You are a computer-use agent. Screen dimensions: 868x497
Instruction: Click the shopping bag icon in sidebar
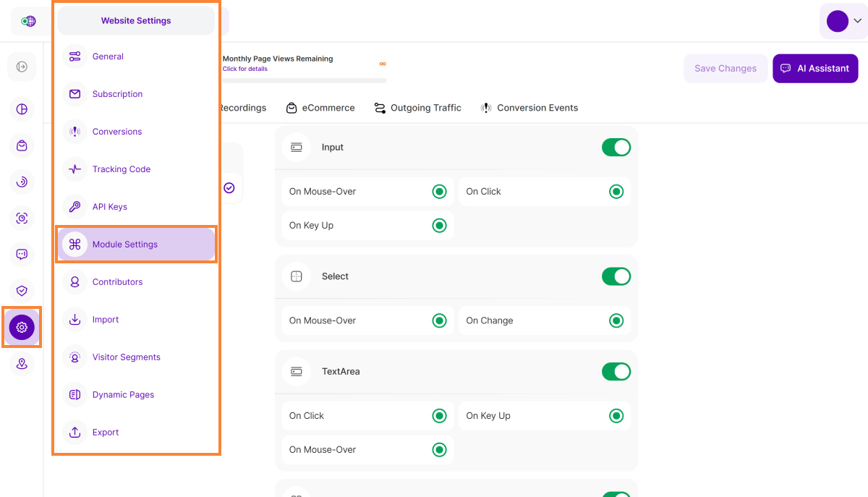coord(22,146)
